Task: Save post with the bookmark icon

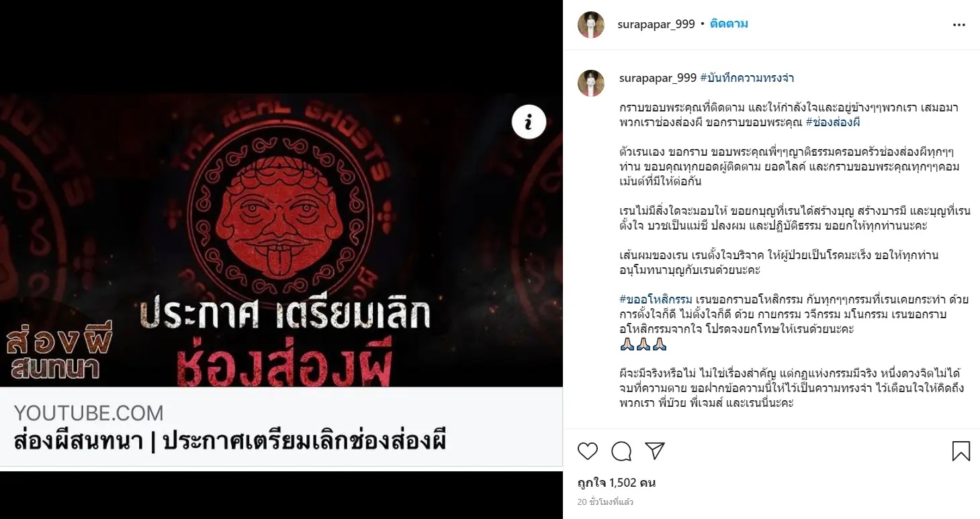Action: click(961, 451)
